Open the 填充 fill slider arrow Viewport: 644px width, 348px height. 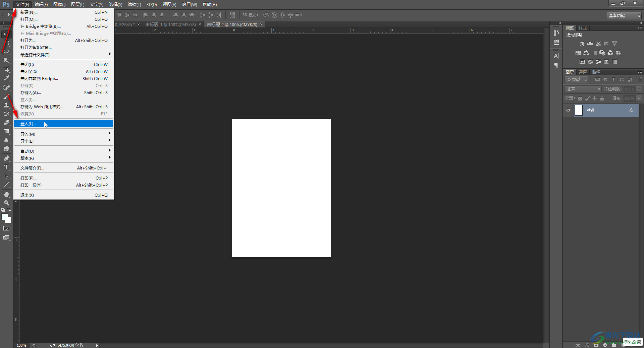[639, 98]
